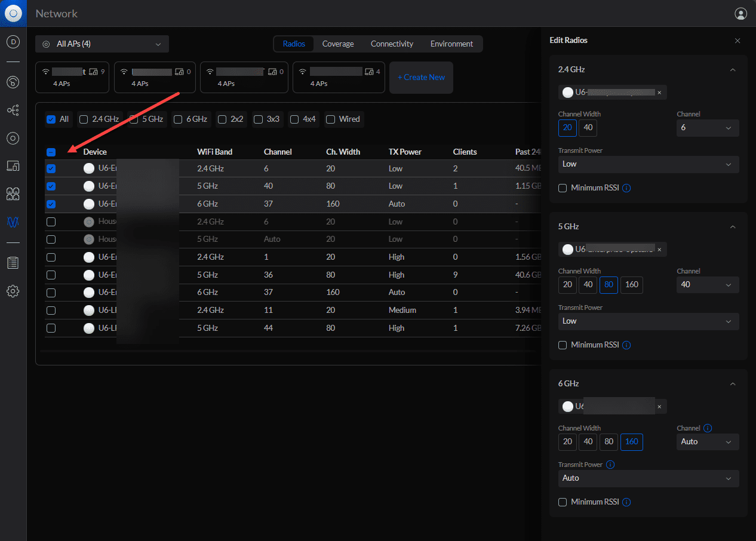Viewport: 756px width, 541px height.
Task: Click the + Create New button
Action: [421, 78]
